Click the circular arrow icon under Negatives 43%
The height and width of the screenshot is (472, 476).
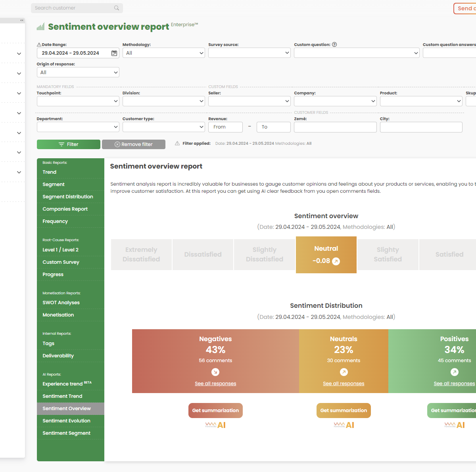pos(215,372)
